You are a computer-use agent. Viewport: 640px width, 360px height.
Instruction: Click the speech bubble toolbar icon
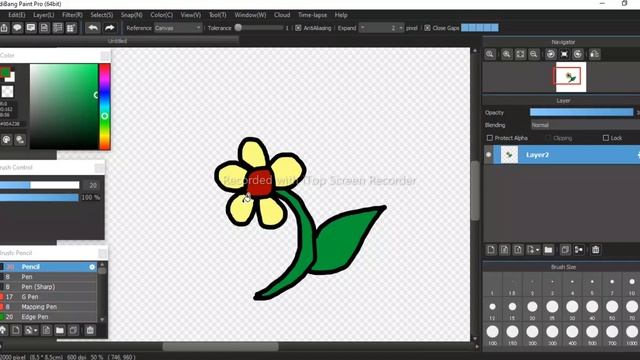tap(17, 28)
